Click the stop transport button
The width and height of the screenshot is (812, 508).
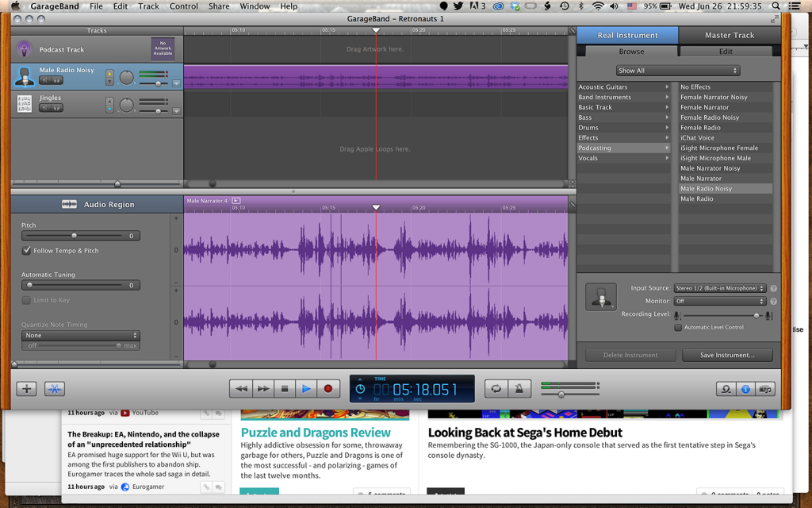pos(285,389)
